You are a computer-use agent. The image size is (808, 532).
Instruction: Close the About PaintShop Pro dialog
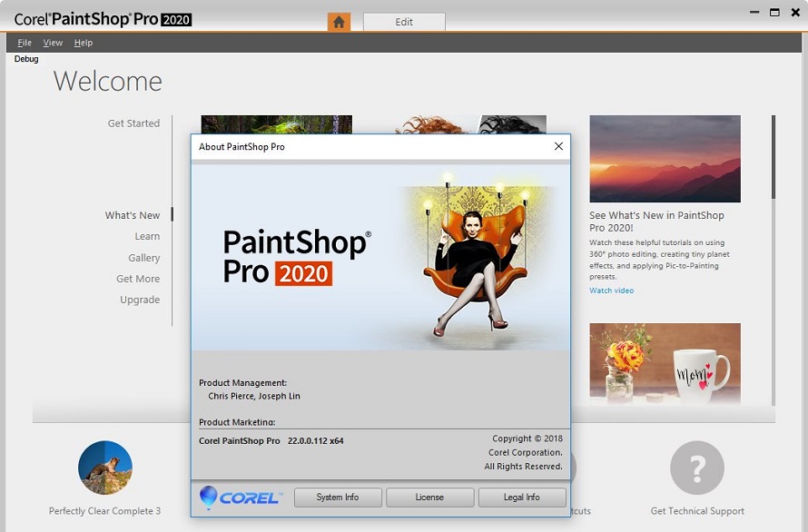pyautogui.click(x=558, y=146)
